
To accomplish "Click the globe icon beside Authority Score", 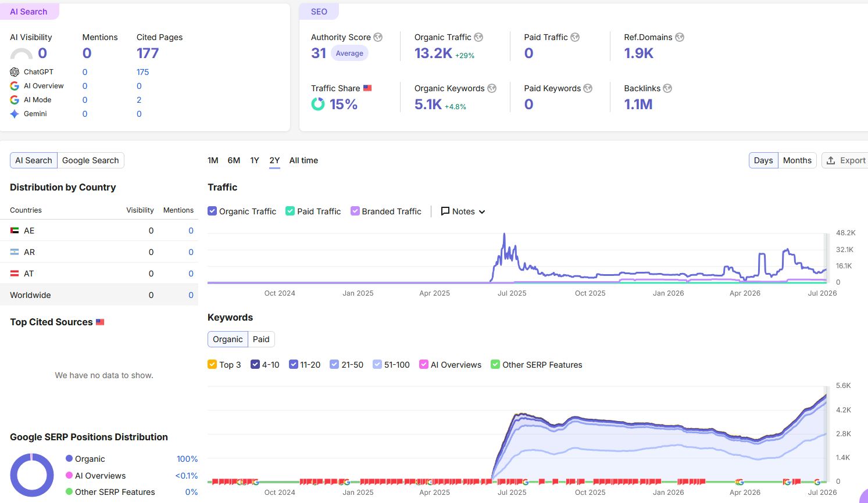I will click(x=378, y=37).
